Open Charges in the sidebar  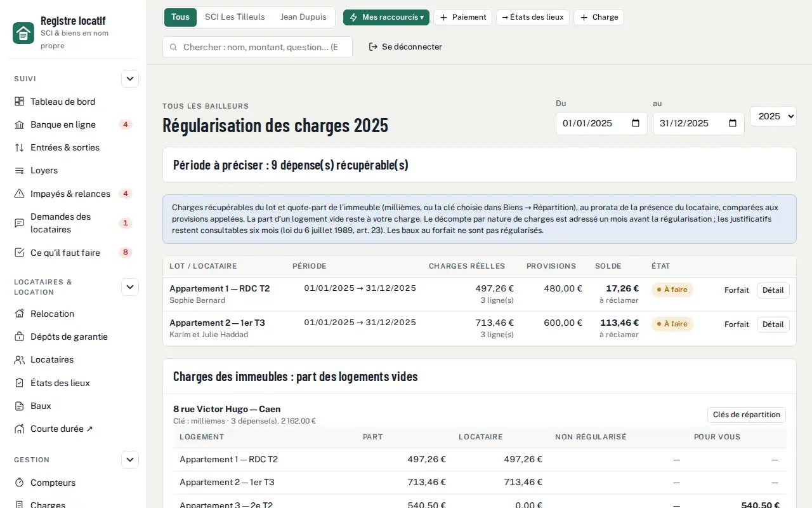(48, 505)
